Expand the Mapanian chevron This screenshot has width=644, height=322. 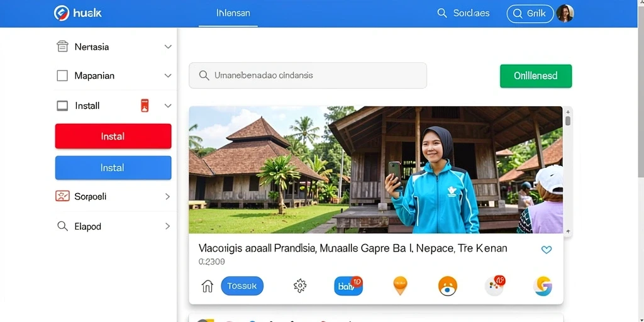tap(168, 75)
